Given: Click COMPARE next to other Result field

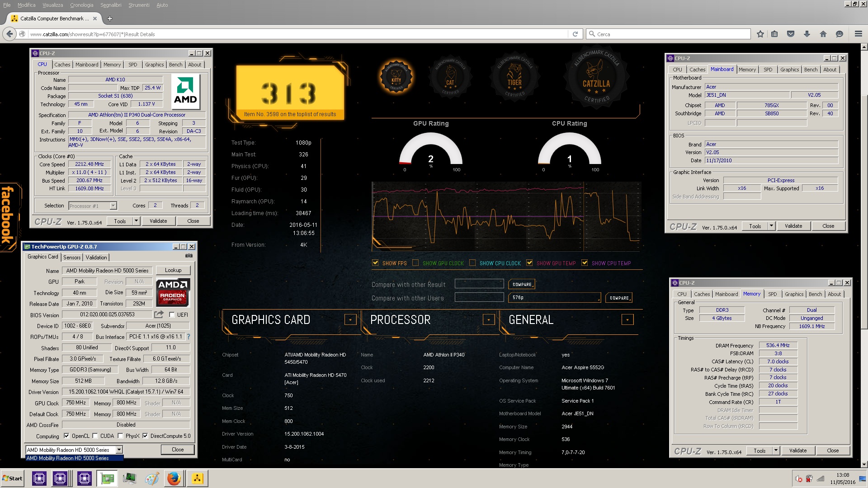Looking at the screenshot, I should (x=522, y=284).
